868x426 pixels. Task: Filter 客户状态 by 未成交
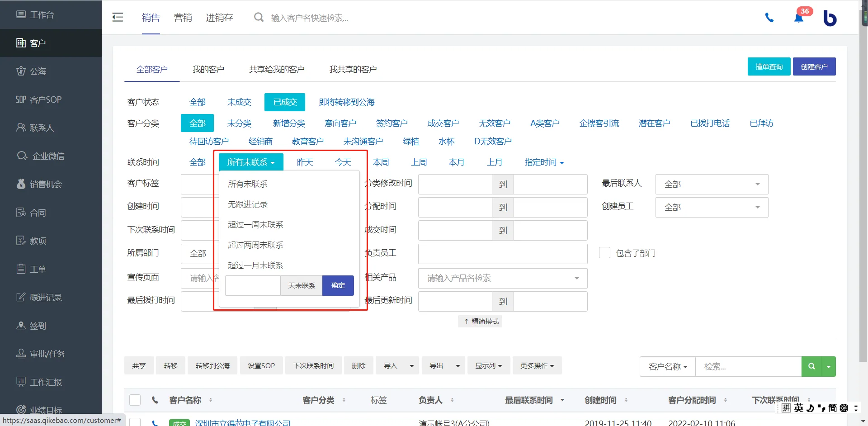pyautogui.click(x=239, y=102)
